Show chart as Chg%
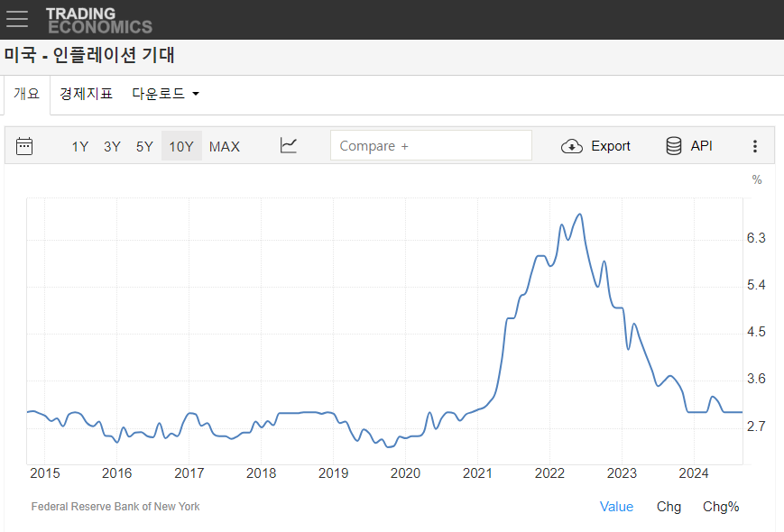The height and width of the screenshot is (532, 784). pos(721,507)
